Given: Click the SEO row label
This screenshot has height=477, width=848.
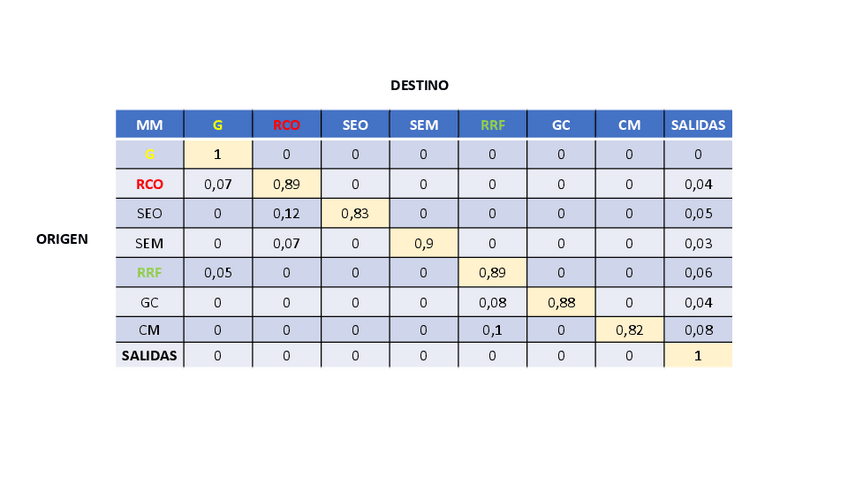Looking at the screenshot, I should [149, 213].
